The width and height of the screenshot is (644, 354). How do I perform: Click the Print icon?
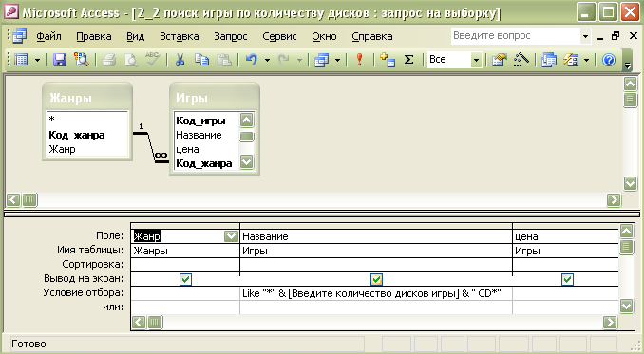pos(109,60)
